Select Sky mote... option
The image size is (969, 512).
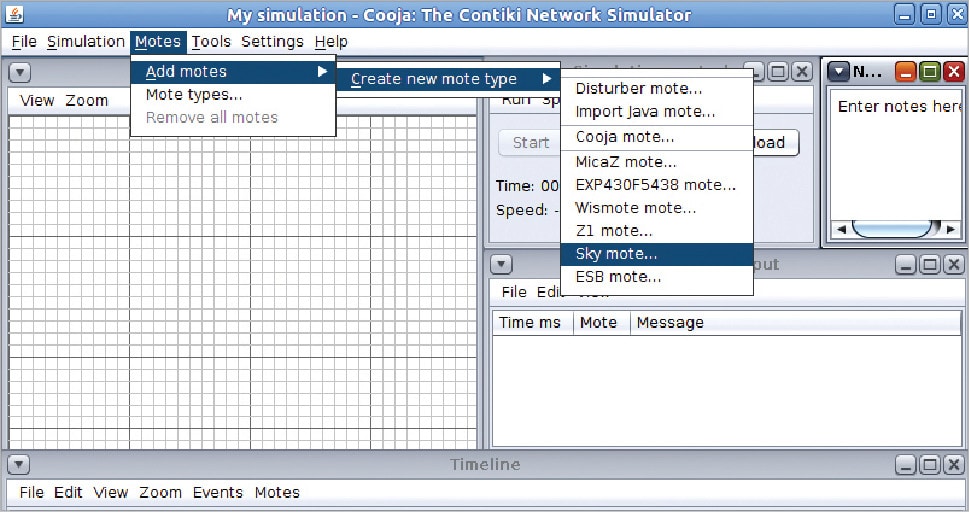(657, 254)
